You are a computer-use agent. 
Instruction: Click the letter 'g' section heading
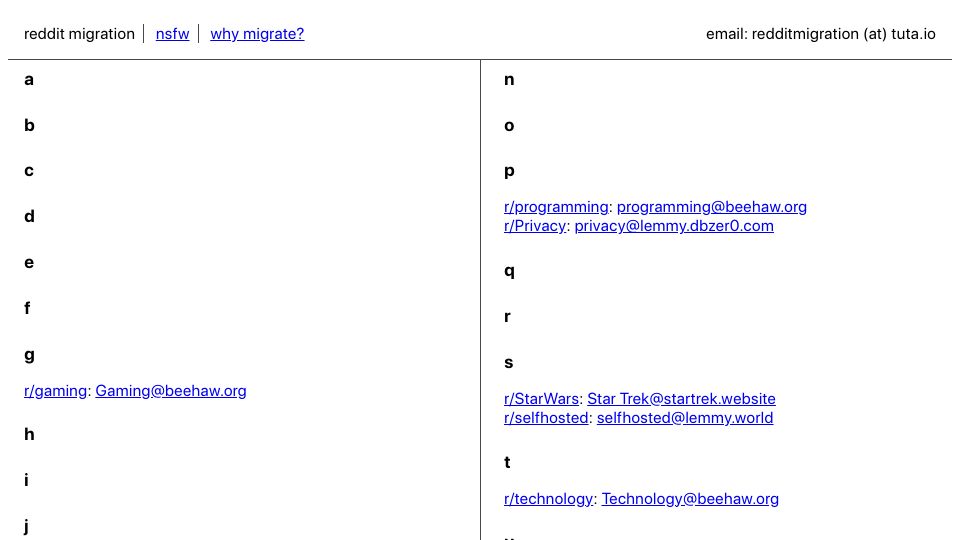[29, 355]
